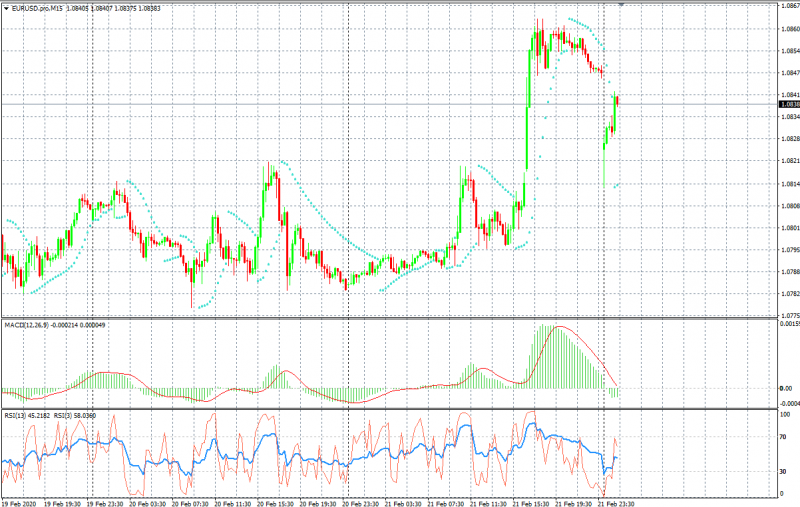Click the gray chart shift marker at top
800x507 pixels.
click(622, 4)
